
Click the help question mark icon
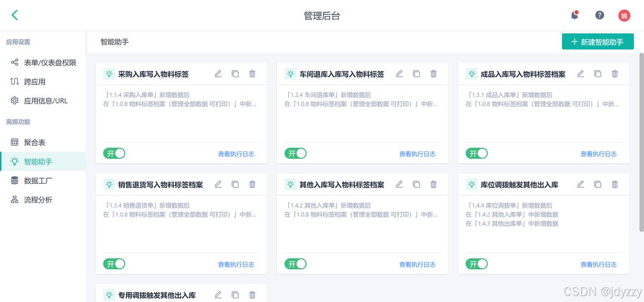[x=599, y=15]
